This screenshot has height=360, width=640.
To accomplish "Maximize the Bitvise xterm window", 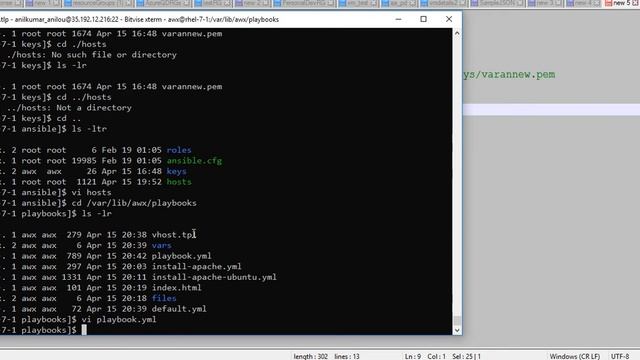I will point(423,19).
